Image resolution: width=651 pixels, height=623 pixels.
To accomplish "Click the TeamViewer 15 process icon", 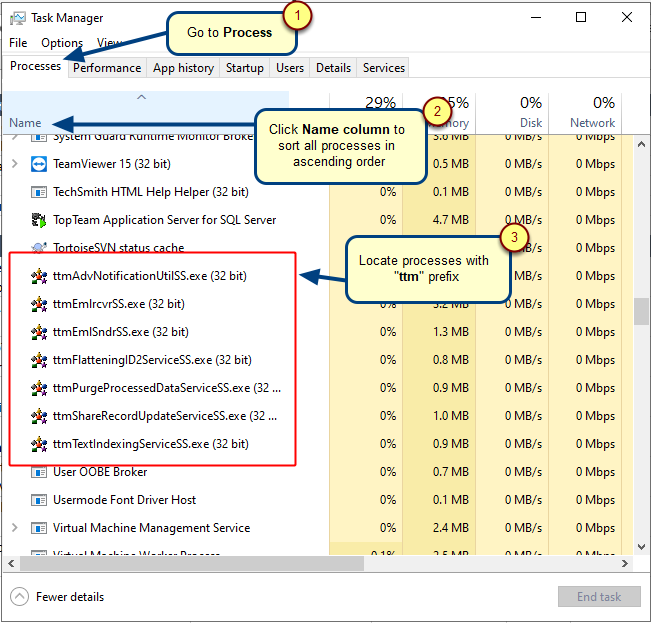I will (39, 164).
